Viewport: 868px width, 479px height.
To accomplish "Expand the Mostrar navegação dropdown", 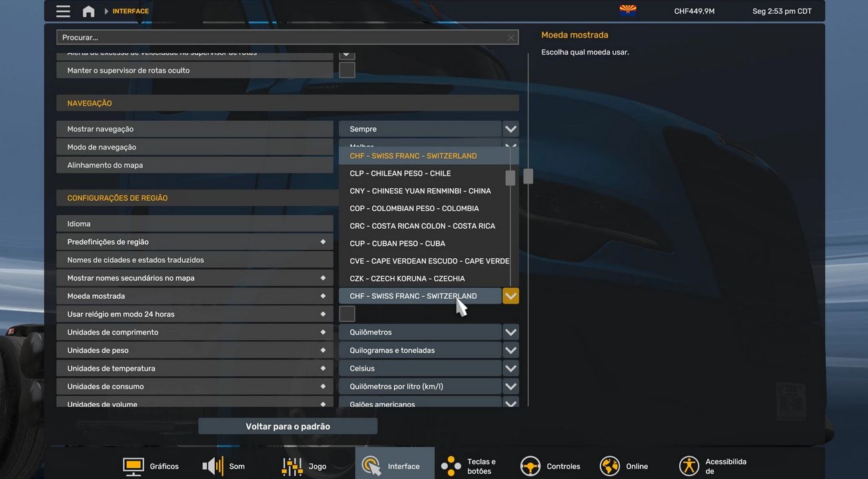I will (510, 129).
